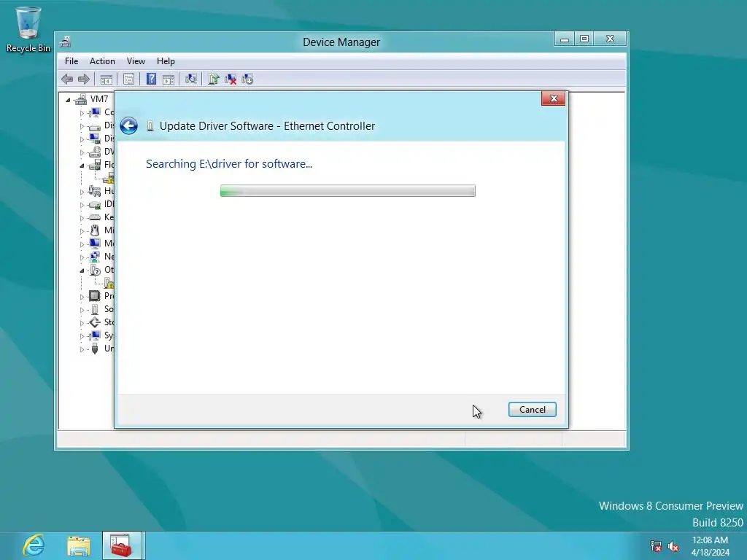Click the red toolbox taskbar button
This screenshot has width=747, height=560.
point(122,545)
